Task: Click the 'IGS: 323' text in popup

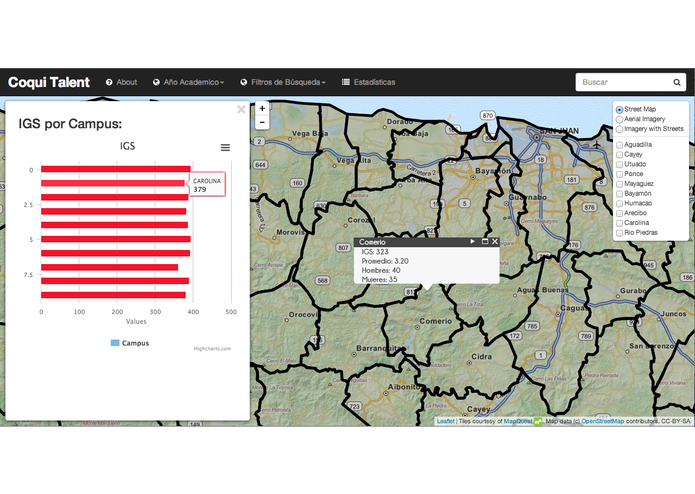Action: pos(375,252)
